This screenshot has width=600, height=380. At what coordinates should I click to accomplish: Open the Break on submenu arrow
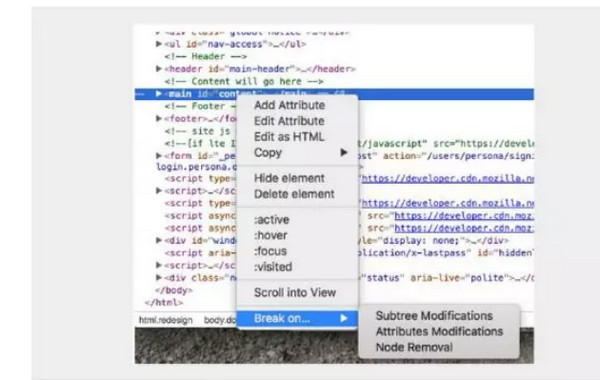[x=344, y=318]
